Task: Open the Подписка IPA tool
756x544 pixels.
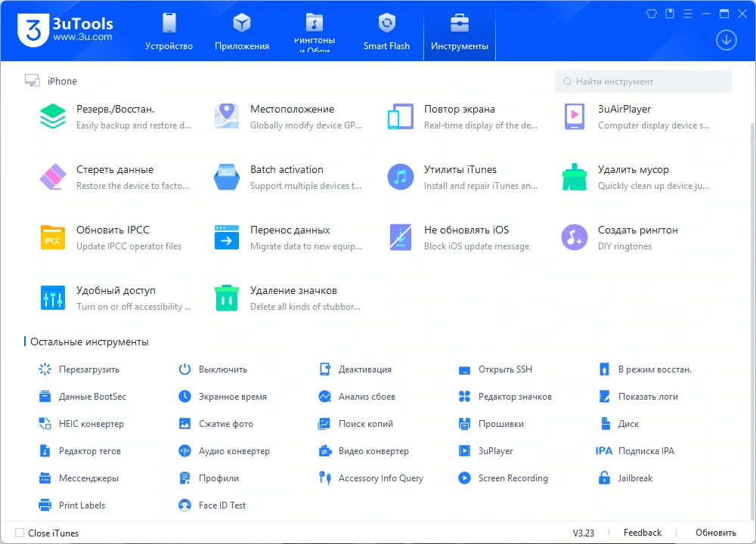Action: tap(635, 451)
